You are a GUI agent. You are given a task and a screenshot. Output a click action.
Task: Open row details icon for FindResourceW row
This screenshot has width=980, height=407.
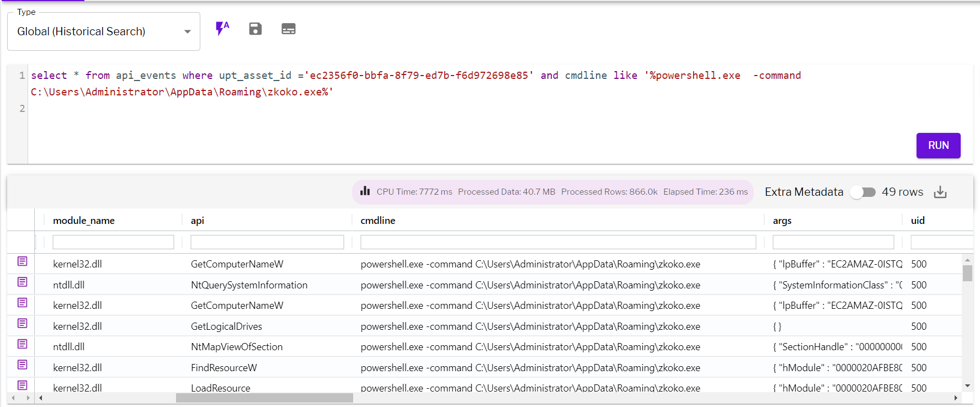22,365
